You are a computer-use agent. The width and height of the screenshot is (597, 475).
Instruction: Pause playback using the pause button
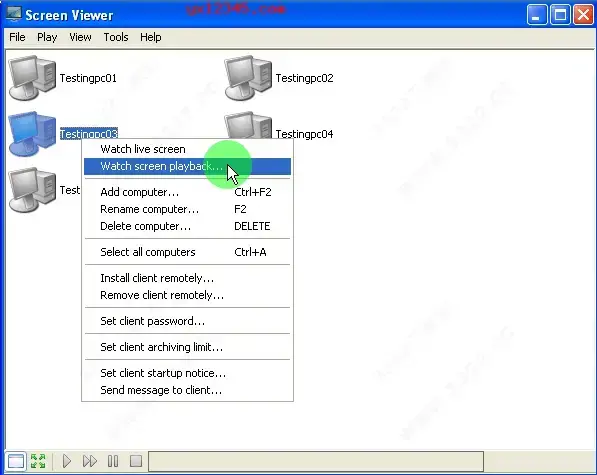click(x=113, y=461)
